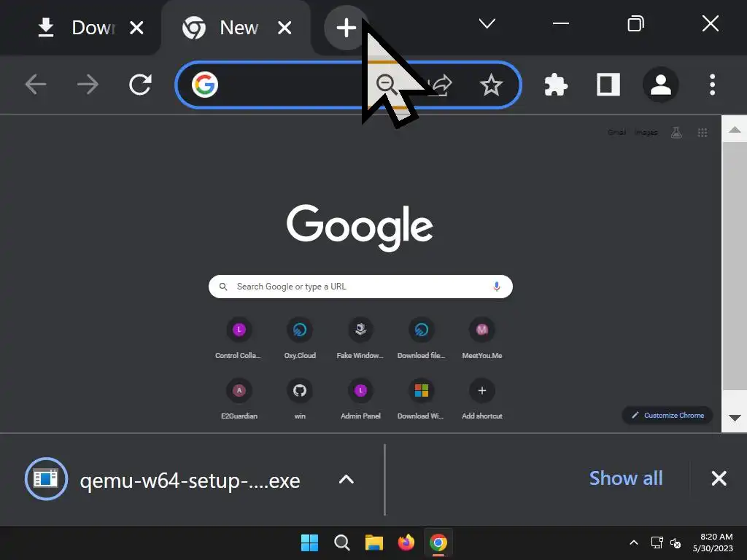Open Windows Start menu
This screenshot has width=747, height=560.
pyautogui.click(x=309, y=542)
